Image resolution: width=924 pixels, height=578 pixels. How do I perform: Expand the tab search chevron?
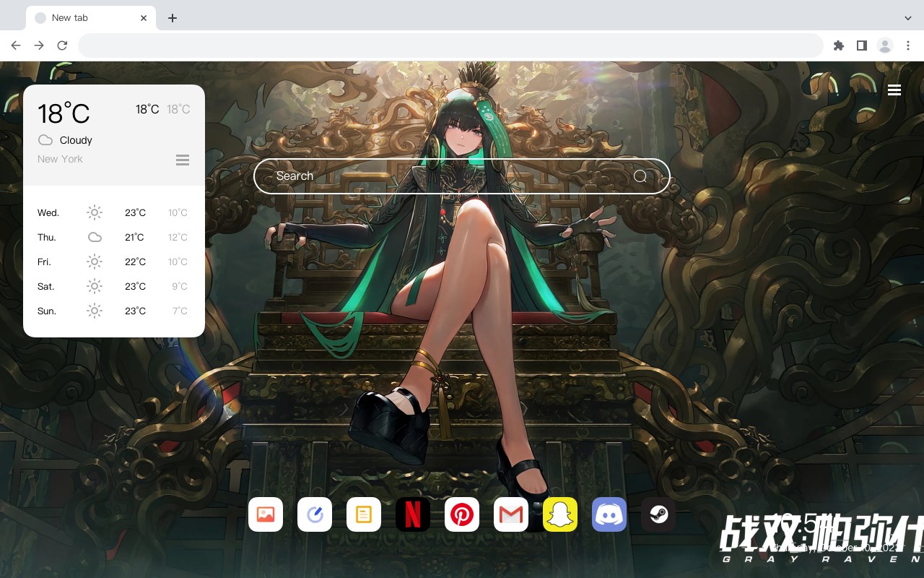(x=908, y=18)
